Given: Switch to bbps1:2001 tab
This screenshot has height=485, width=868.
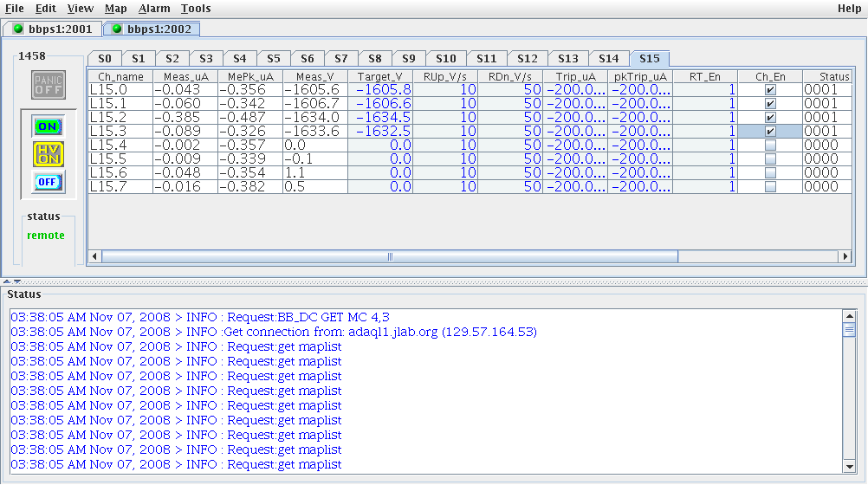Looking at the screenshot, I should [x=53, y=29].
